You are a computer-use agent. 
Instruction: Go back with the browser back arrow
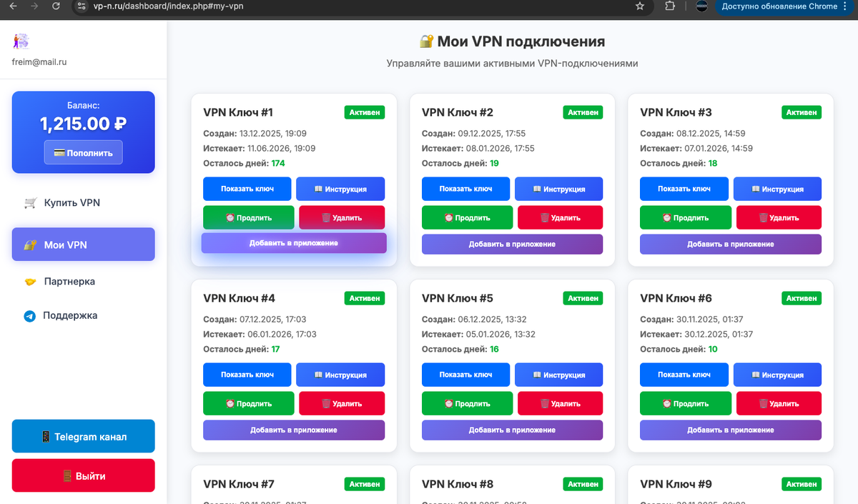pyautogui.click(x=12, y=6)
